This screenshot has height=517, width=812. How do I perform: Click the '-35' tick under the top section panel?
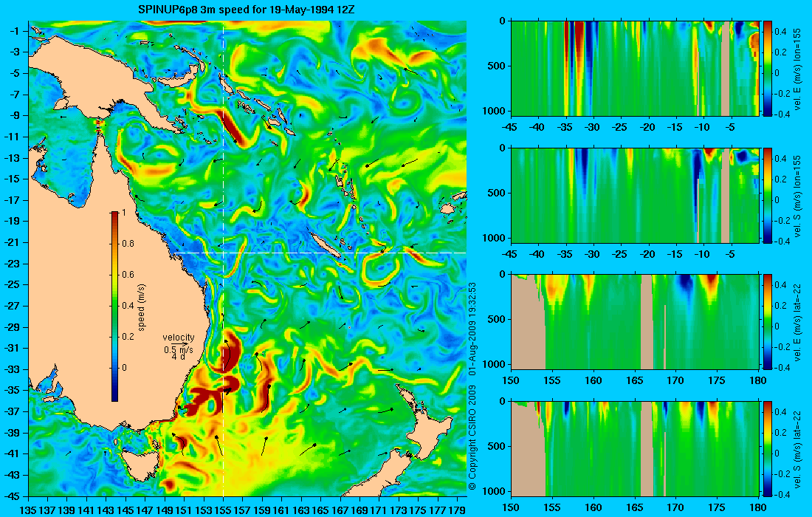point(565,128)
